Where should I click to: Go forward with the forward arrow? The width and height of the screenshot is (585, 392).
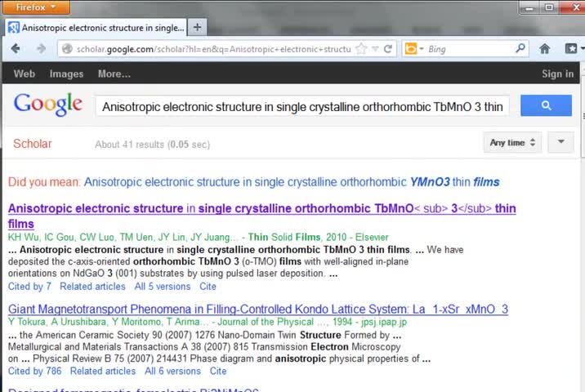41,48
